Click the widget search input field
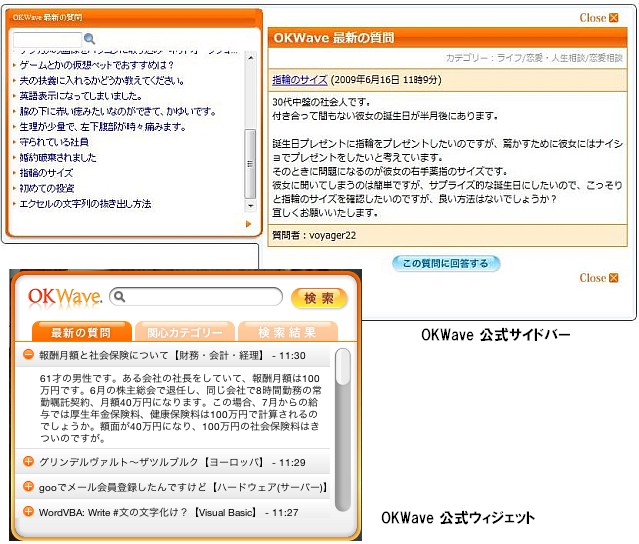This screenshot has width=639, height=544. (196, 297)
